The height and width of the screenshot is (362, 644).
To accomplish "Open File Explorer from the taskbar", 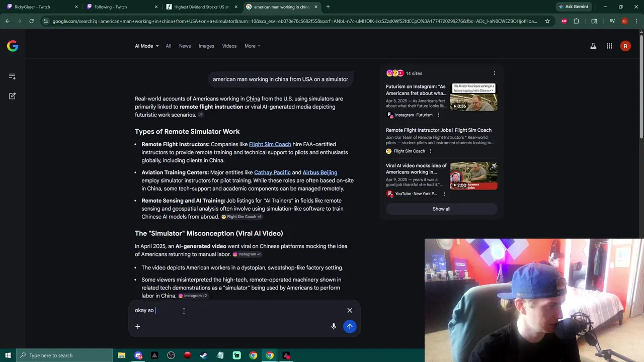I will click(122, 355).
